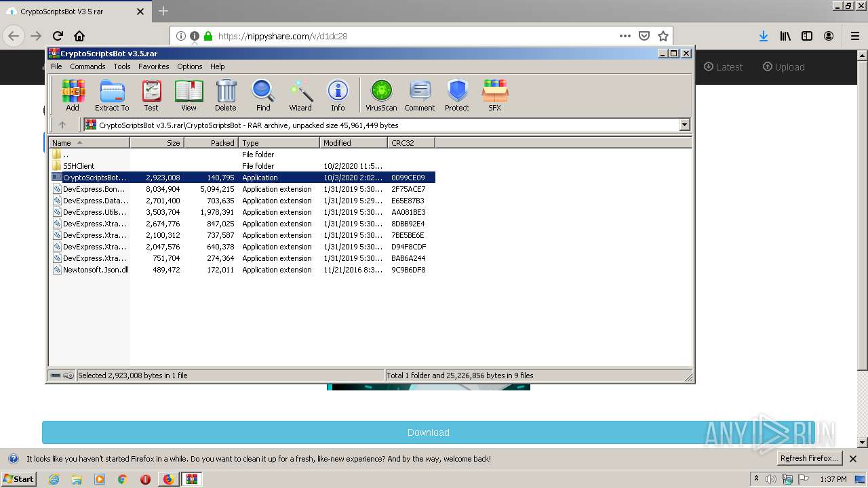
Task: Open Chrome from the taskbar
Action: point(122,479)
